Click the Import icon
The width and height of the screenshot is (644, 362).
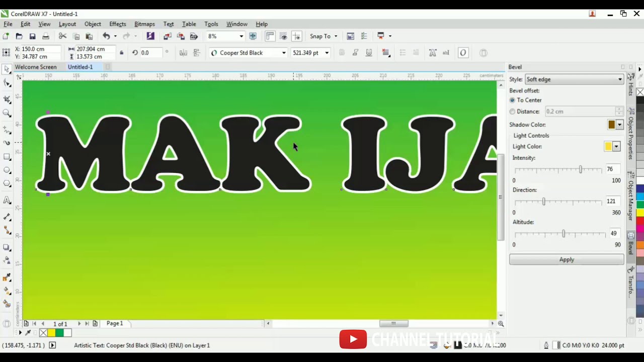[168, 36]
